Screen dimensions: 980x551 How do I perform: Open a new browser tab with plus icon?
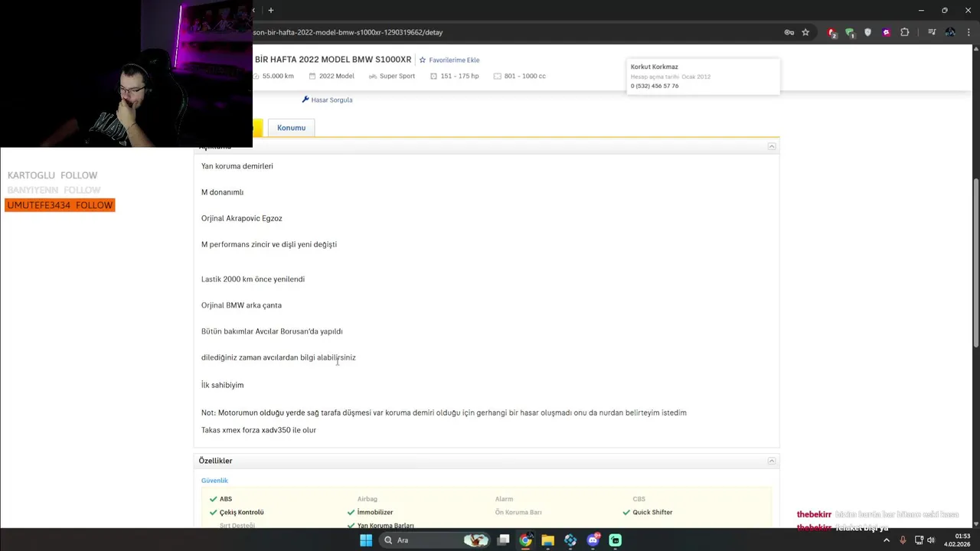point(270,10)
